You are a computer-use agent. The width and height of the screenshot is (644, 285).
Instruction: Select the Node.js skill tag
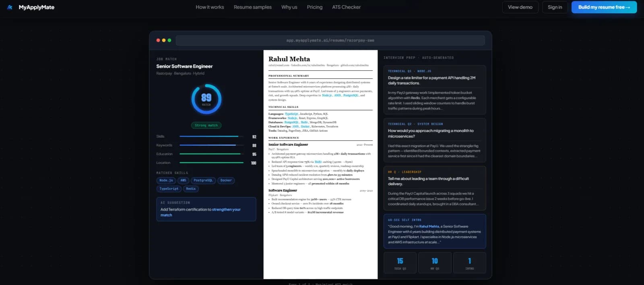pos(166,180)
